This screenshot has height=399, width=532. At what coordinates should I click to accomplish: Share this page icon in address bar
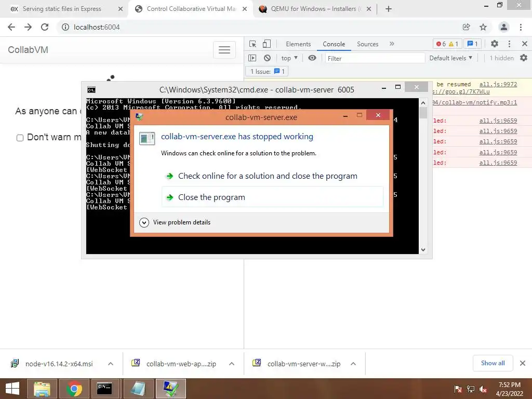[x=466, y=27]
